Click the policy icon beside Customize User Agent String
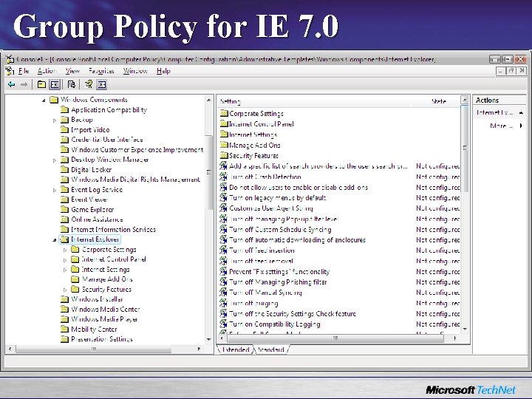This screenshot has height=399, width=532. tap(223, 208)
